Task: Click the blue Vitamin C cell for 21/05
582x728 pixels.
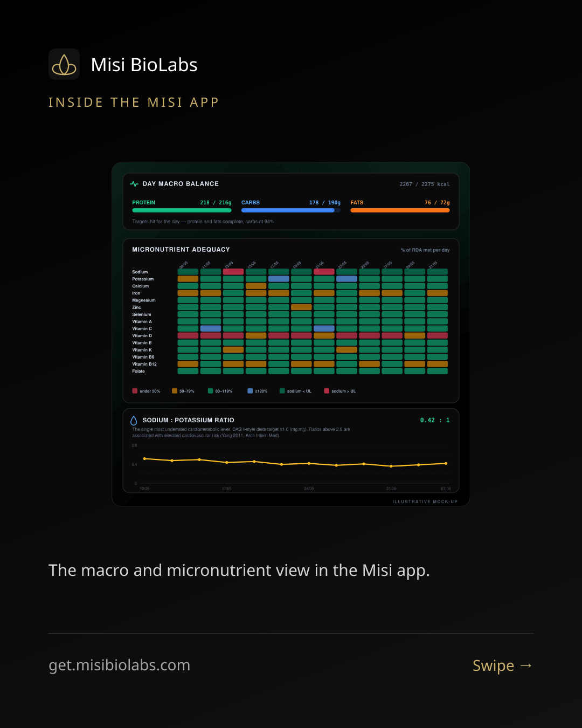Action: coord(324,328)
